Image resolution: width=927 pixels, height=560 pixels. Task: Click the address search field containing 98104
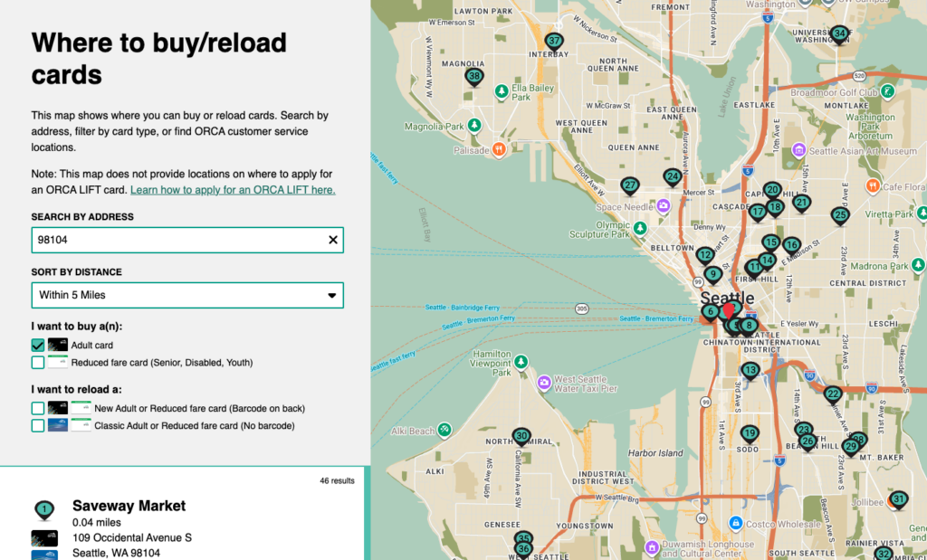177,241
